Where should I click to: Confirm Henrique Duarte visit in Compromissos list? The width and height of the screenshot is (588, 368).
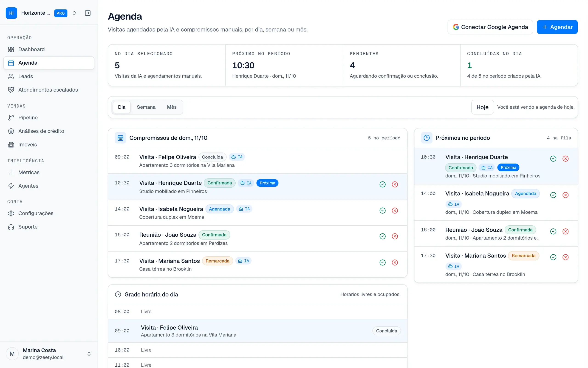(x=382, y=184)
